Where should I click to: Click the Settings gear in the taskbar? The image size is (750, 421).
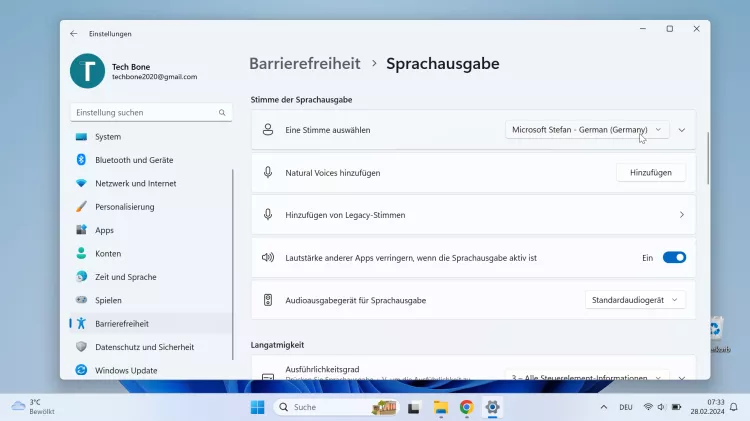click(492, 407)
